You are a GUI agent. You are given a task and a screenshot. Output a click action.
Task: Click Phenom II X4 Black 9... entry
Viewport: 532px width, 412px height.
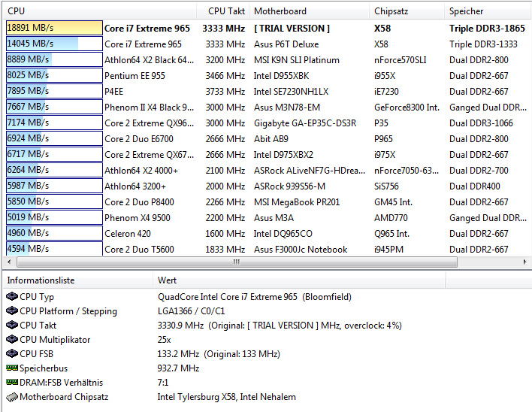pos(150,108)
